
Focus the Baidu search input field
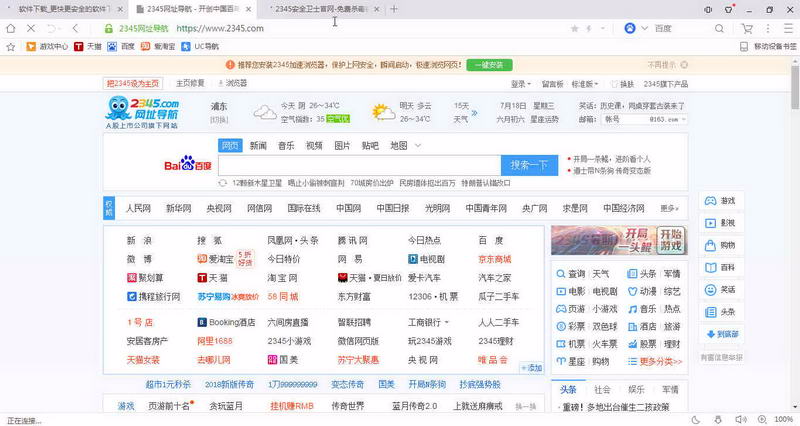tap(359, 165)
